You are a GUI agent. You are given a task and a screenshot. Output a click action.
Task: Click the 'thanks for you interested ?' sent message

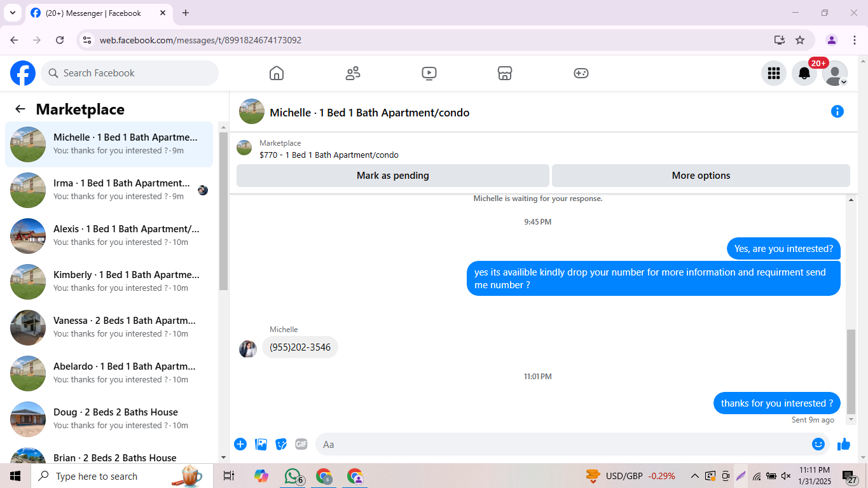click(x=777, y=403)
